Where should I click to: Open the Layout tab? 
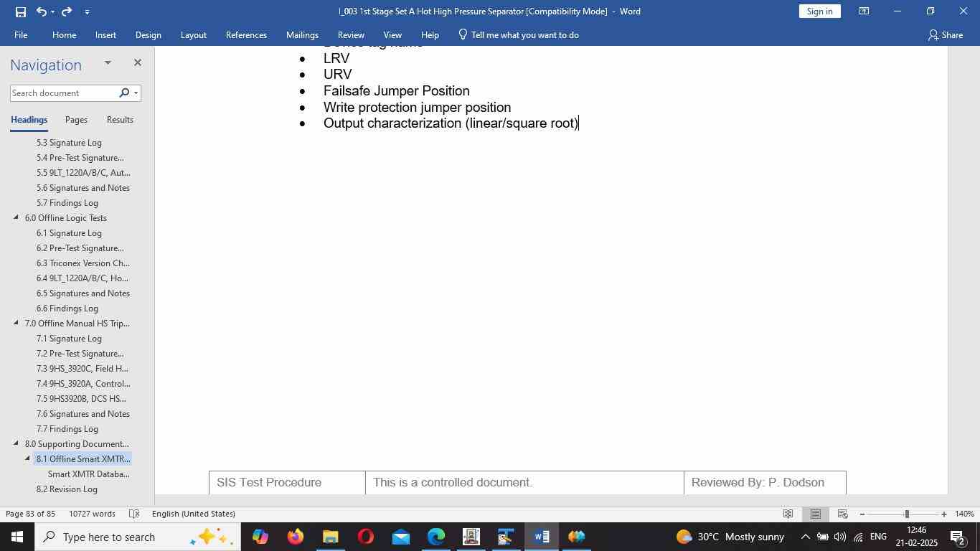click(193, 34)
